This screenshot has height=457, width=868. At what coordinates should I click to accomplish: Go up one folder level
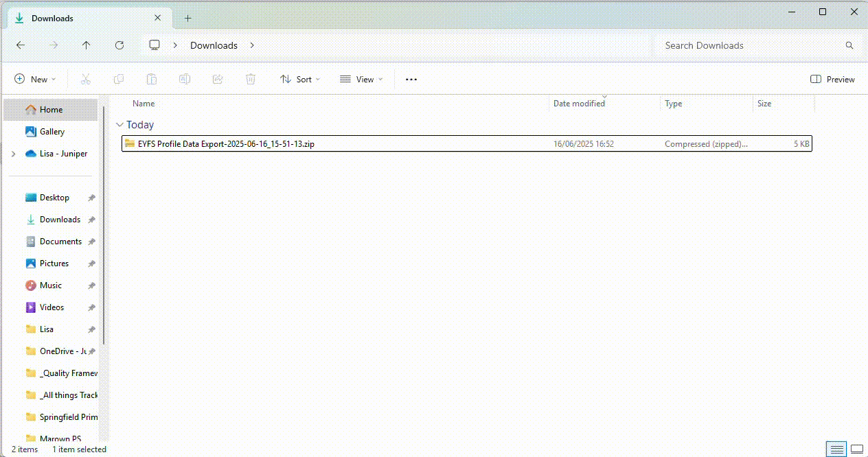tap(86, 45)
